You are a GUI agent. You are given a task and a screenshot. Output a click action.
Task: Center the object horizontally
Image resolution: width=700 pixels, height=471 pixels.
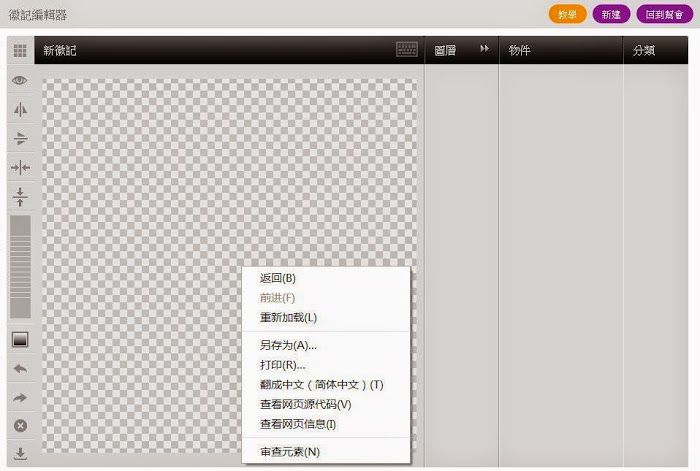pyautogui.click(x=20, y=167)
